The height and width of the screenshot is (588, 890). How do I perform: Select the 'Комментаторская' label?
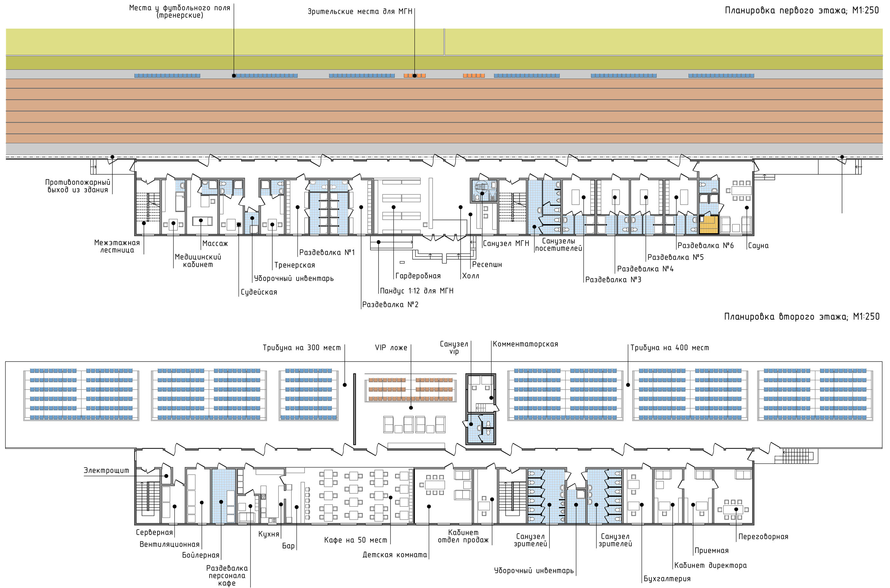click(525, 344)
